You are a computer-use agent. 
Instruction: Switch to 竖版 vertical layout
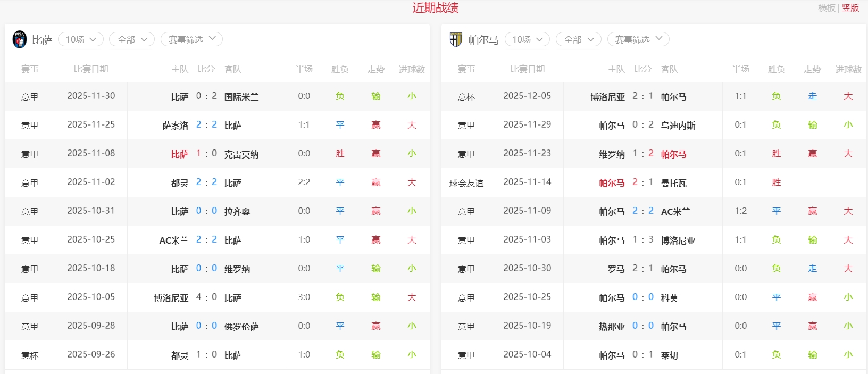(x=850, y=8)
